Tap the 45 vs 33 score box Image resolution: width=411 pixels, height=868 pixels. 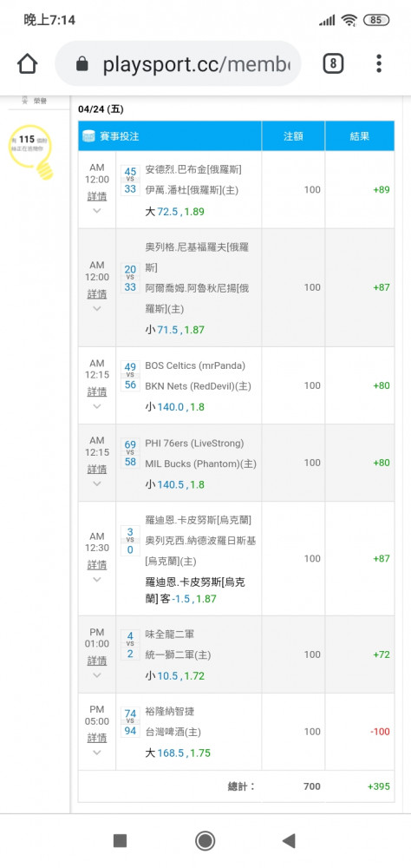[x=131, y=181]
